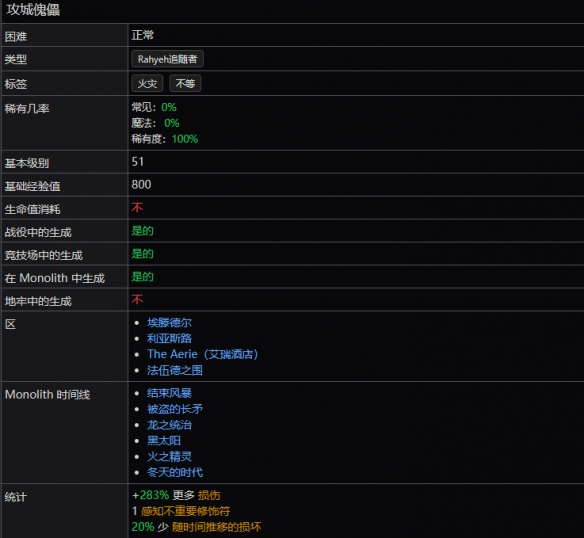Click the Rahyeh追随者 type tag
Screen dimensions: 584x538
[x=167, y=59]
